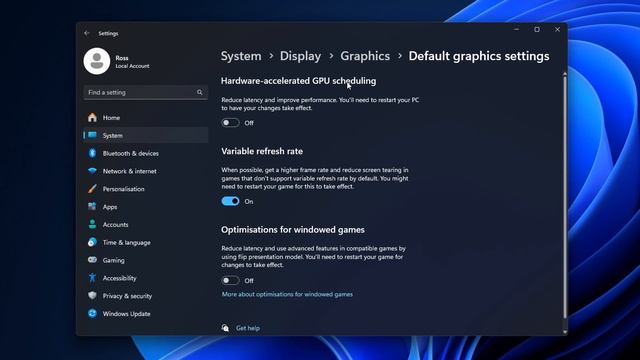This screenshot has height=360, width=640.
Task: Click the Accounts person icon
Action: 92,224
